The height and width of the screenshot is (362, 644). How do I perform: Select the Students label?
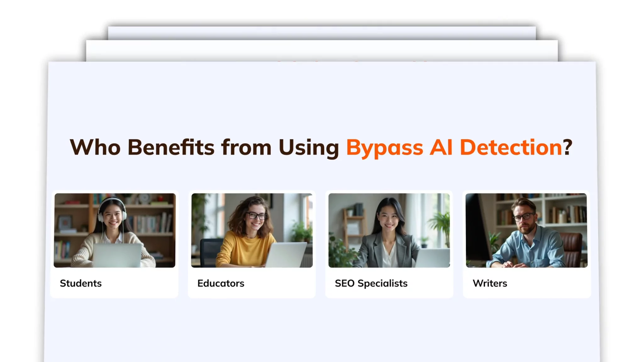81,283
